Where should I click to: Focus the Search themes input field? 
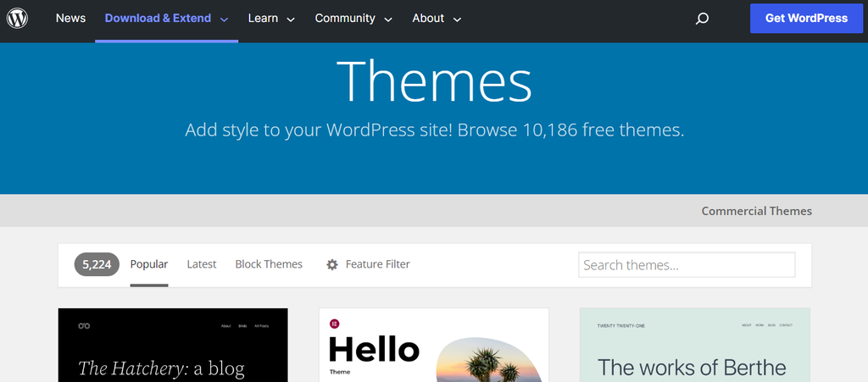687,265
